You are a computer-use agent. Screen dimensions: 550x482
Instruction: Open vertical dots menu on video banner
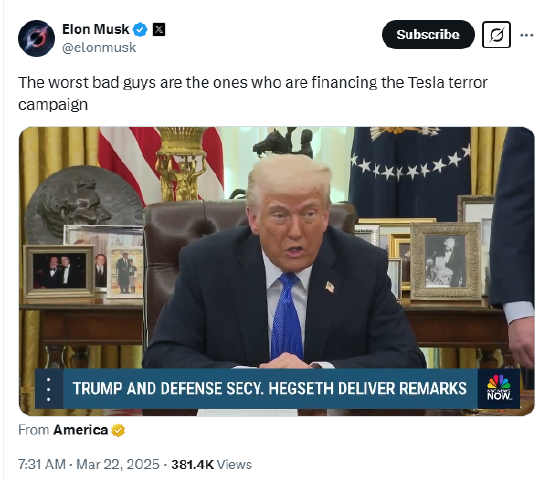click(x=49, y=389)
